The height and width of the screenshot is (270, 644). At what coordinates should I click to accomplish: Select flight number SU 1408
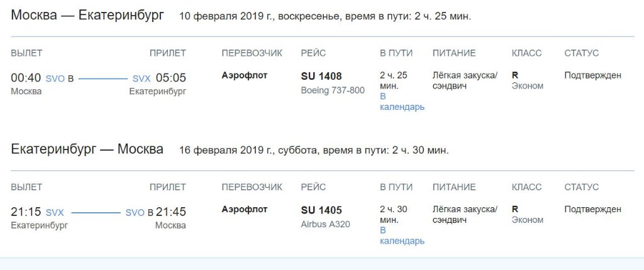[x=321, y=77]
